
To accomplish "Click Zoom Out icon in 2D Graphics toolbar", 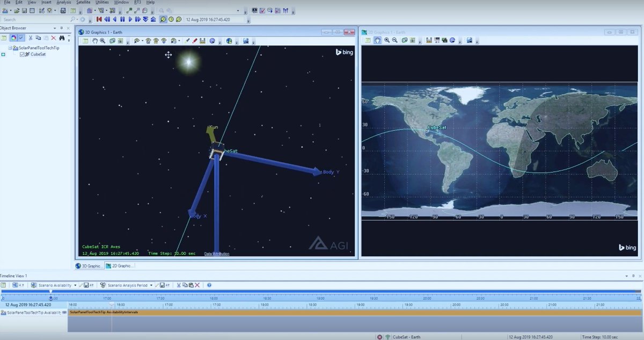I will click(x=394, y=40).
